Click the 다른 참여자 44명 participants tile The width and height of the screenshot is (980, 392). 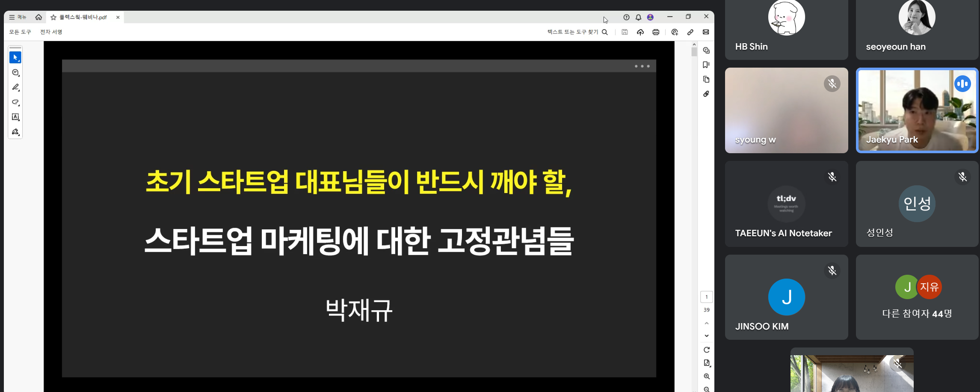(917, 297)
